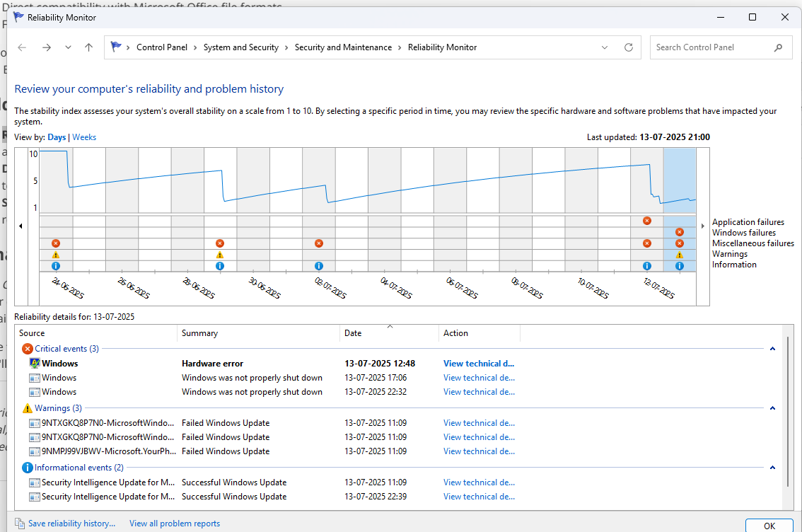Select 9NMPJ99VJBWV-Microsoft.YourPh... warning row
This screenshot has height=532, width=802.
[x=399, y=451]
